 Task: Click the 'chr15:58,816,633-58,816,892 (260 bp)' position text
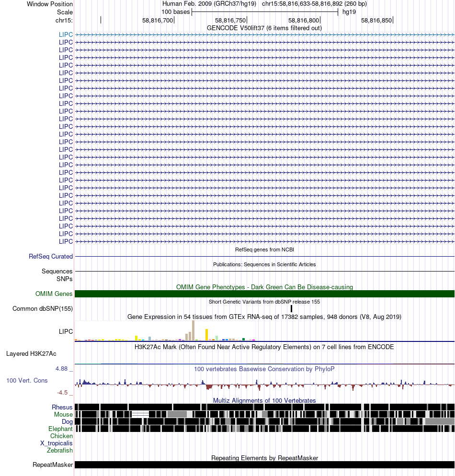point(314,4)
